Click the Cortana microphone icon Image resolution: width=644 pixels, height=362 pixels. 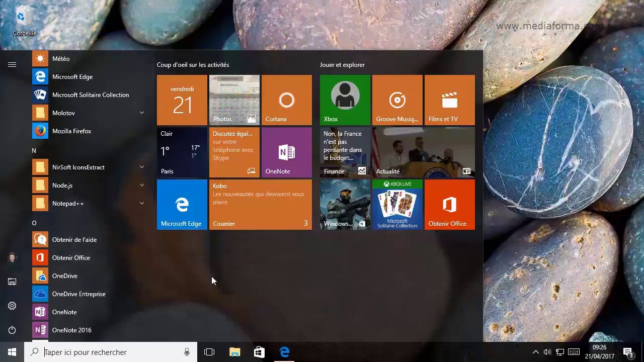pyautogui.click(x=187, y=352)
